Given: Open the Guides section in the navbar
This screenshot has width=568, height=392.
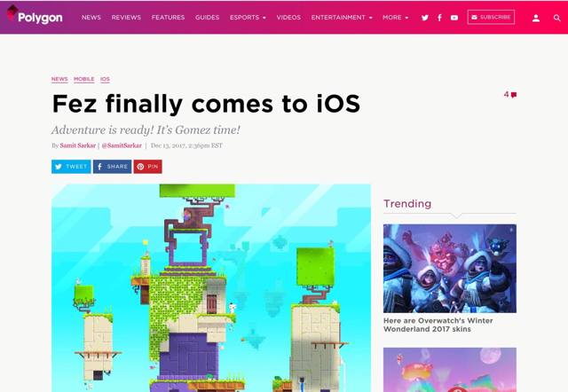Looking at the screenshot, I should point(207,18).
